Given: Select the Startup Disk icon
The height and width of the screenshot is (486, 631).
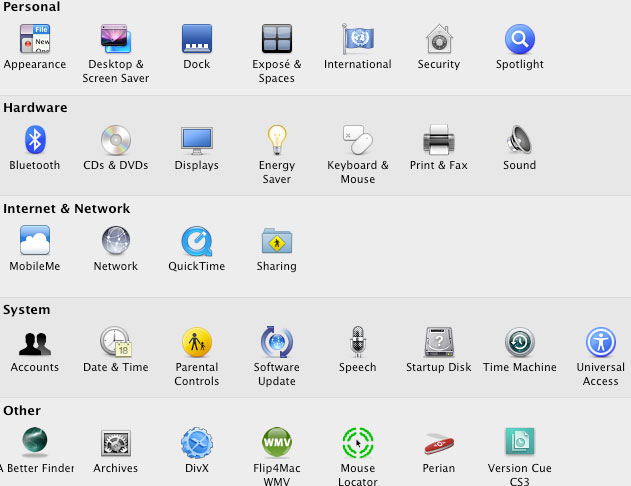Looking at the screenshot, I should pyautogui.click(x=439, y=342).
